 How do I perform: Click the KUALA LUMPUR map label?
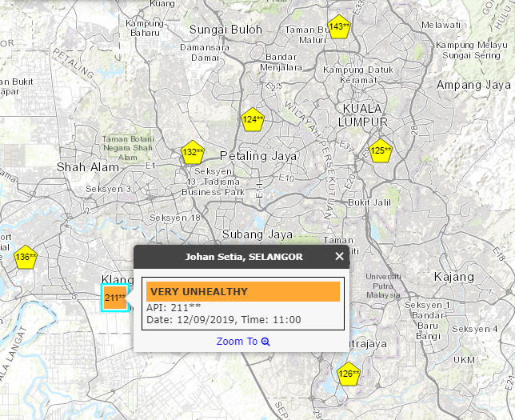[x=362, y=115]
